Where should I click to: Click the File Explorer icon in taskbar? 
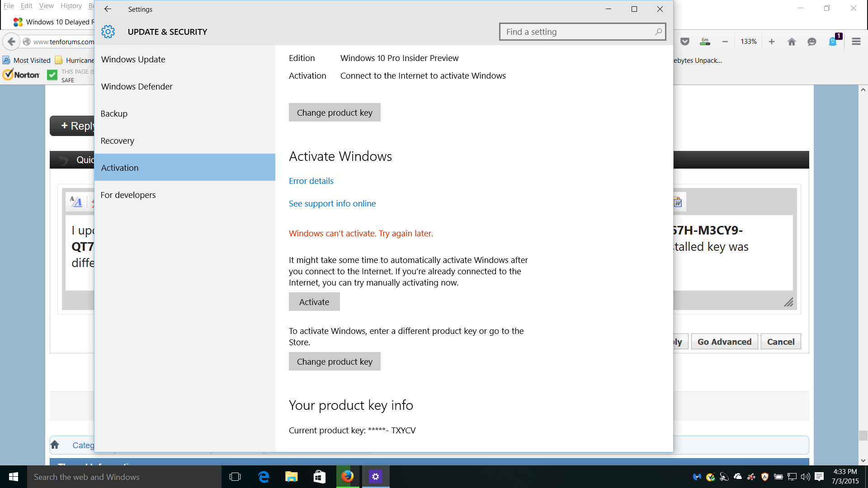point(291,477)
